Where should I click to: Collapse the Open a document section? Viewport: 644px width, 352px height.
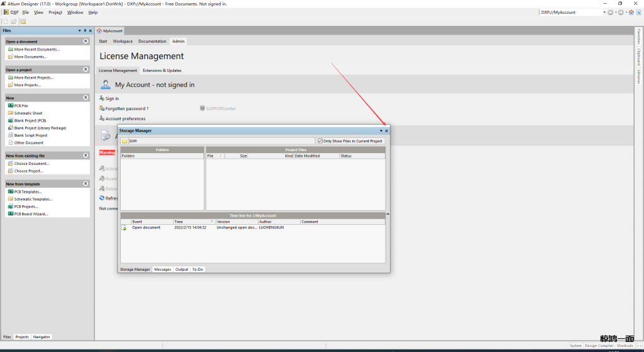click(86, 42)
